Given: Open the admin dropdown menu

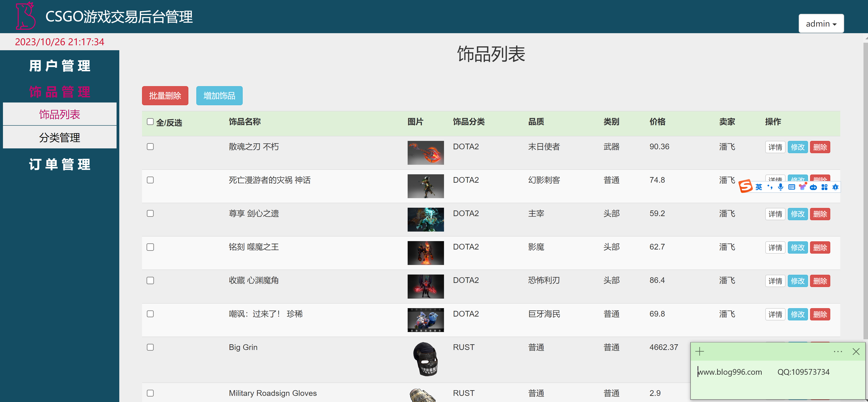Looking at the screenshot, I should tap(821, 23).
